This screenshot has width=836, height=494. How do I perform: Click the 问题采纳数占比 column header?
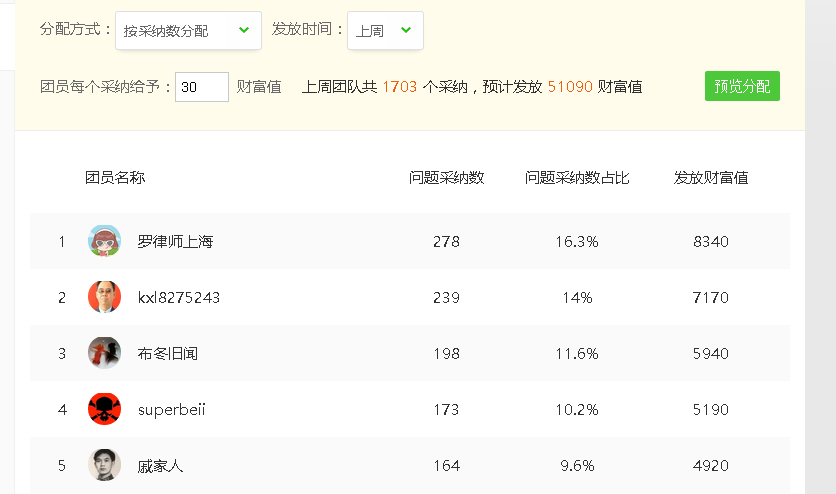click(x=577, y=177)
